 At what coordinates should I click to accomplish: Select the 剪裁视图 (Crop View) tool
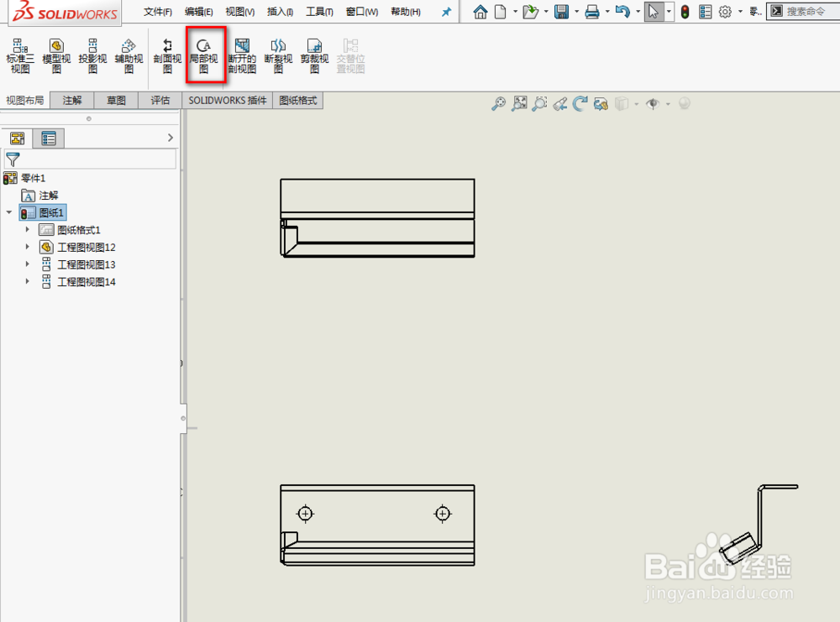pos(313,54)
